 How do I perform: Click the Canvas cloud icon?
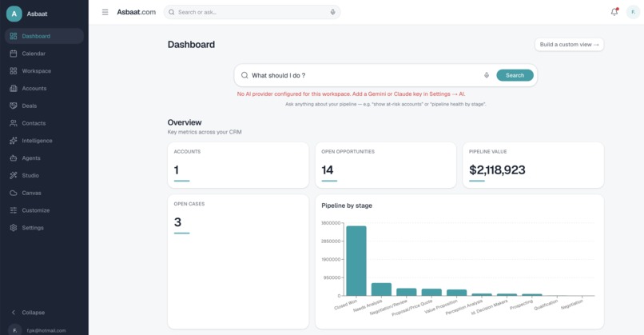14,193
